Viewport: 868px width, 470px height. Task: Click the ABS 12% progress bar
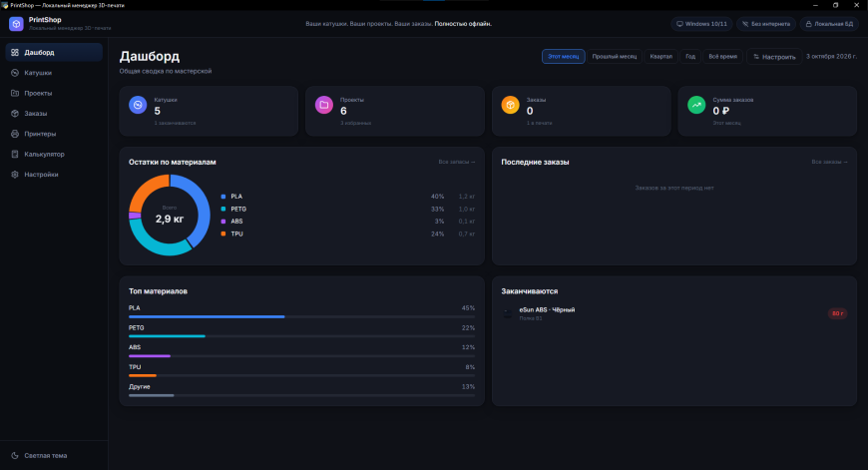coord(301,356)
